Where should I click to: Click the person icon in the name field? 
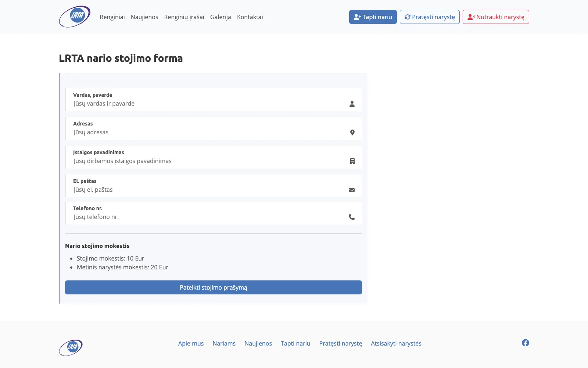coord(352,104)
